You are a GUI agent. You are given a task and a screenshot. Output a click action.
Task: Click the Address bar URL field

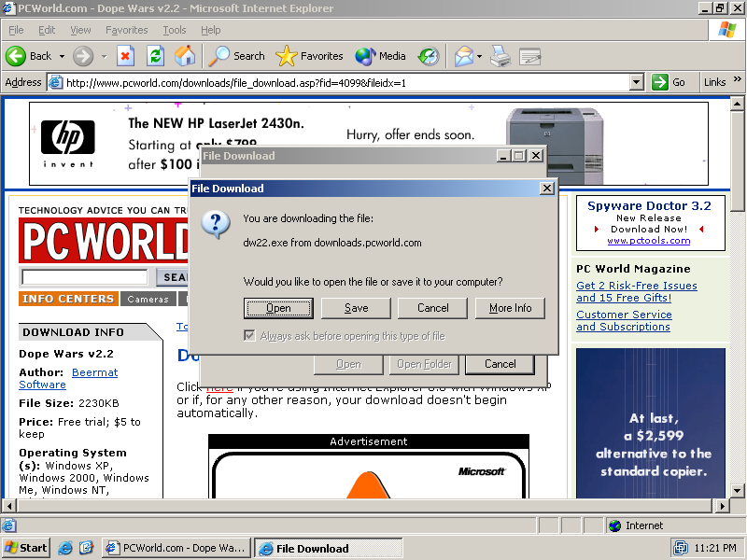tap(345, 82)
